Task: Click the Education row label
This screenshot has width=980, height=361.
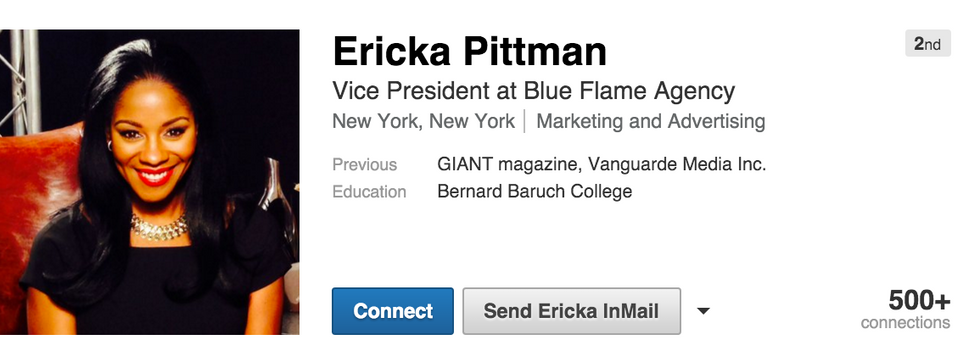Action: tap(369, 191)
